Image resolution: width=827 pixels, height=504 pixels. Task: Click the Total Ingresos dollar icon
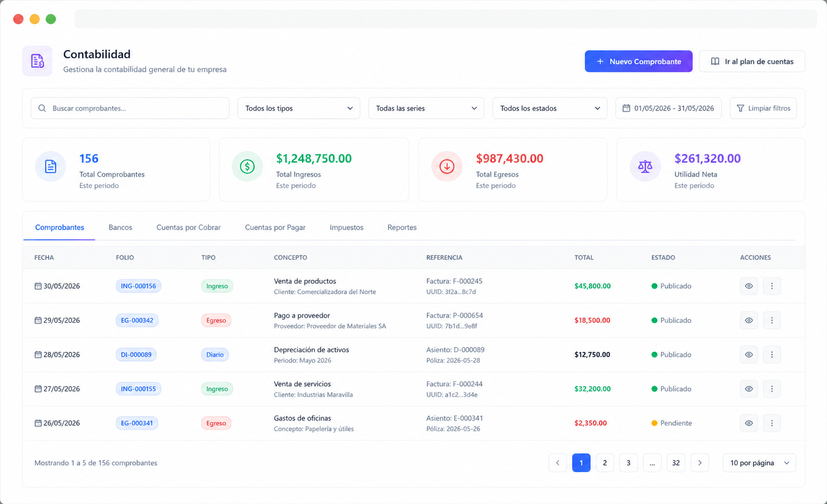pyautogui.click(x=247, y=166)
